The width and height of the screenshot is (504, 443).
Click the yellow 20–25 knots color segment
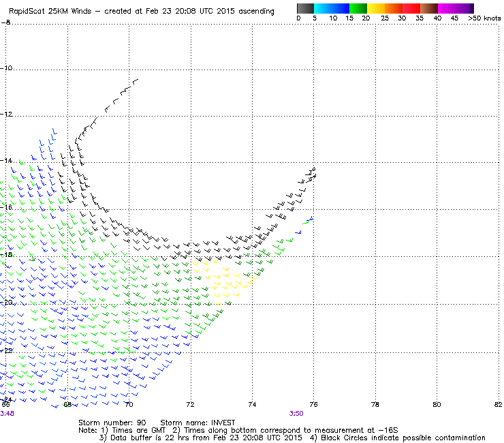[x=376, y=8]
